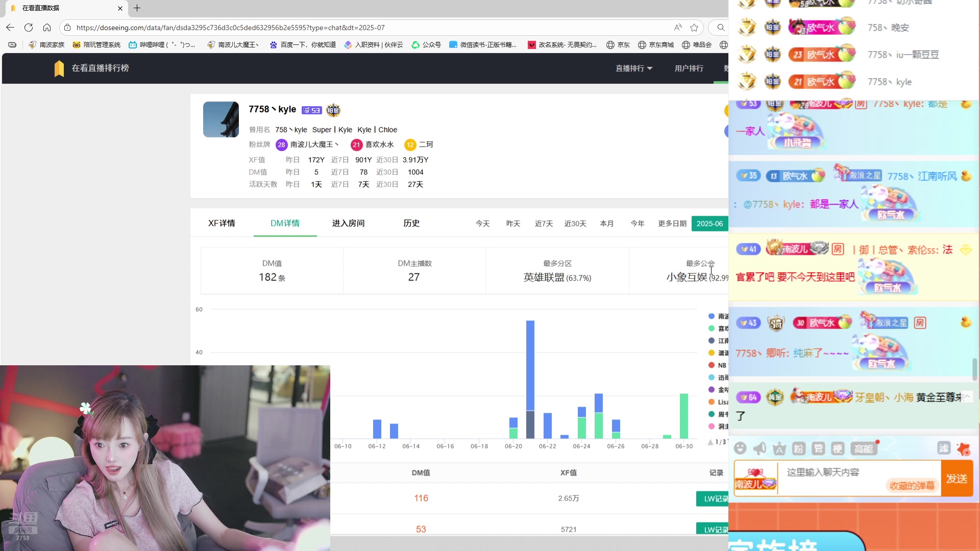Click the 在看直播排行榜 site logo
This screenshot has height=551, width=980.
(91, 68)
